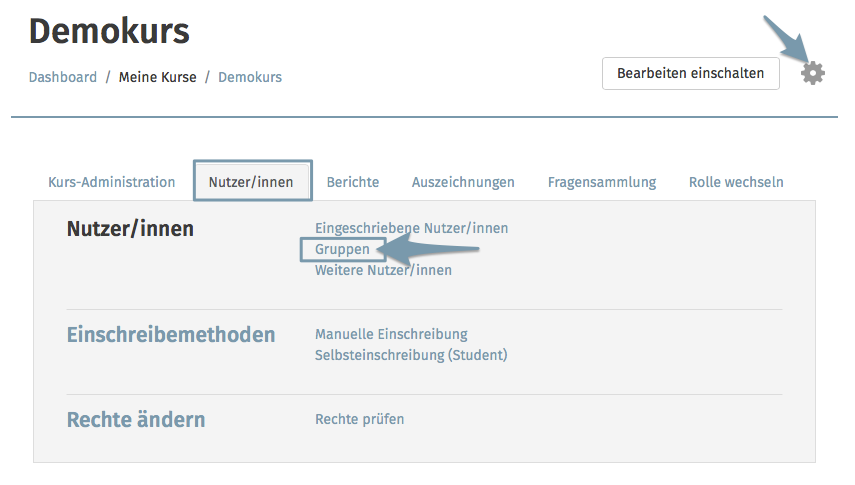The image size is (855, 485).
Task: Switch to Kurs-Administration tab
Action: (112, 182)
